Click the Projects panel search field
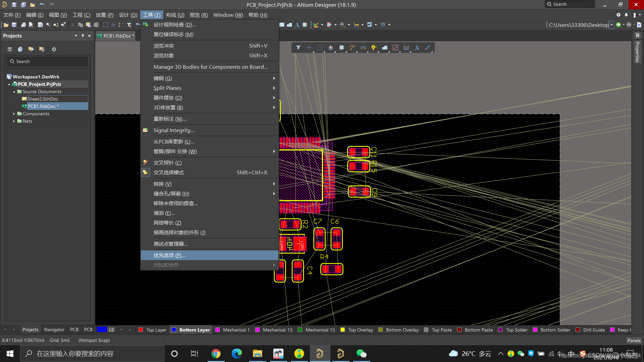The image size is (644, 362). point(47,62)
